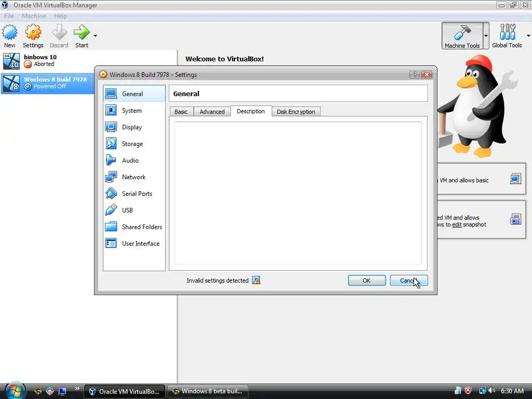532x399 pixels.
Task: Switch to the Disk Encryption tab
Action: [x=296, y=112]
